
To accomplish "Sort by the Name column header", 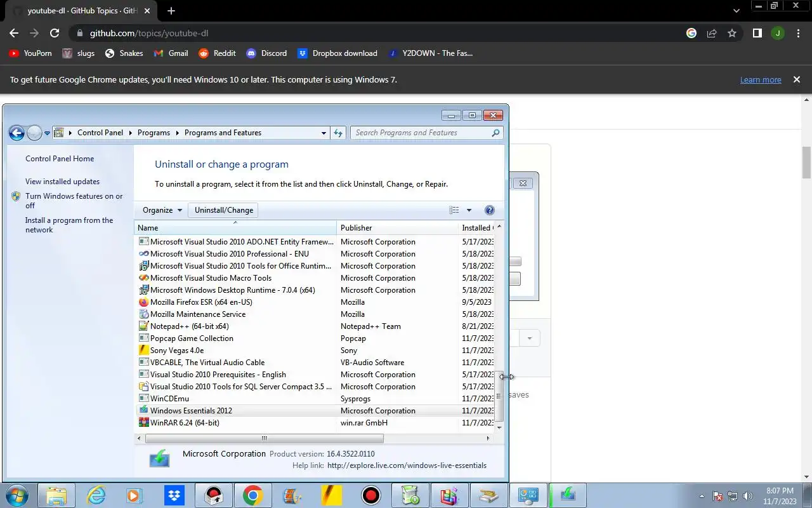I will coord(235,227).
